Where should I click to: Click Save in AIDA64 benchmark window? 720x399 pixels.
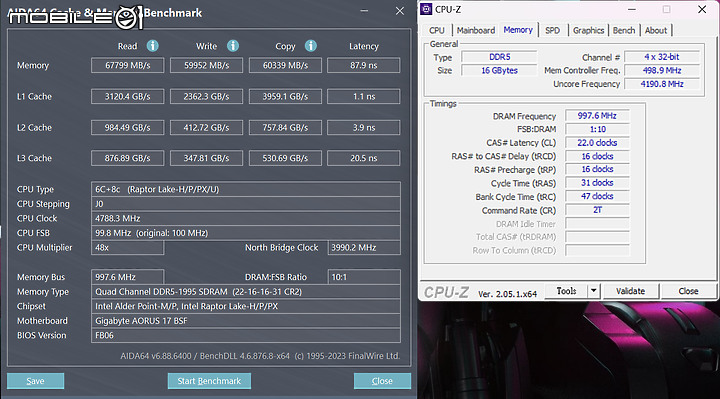(x=35, y=381)
